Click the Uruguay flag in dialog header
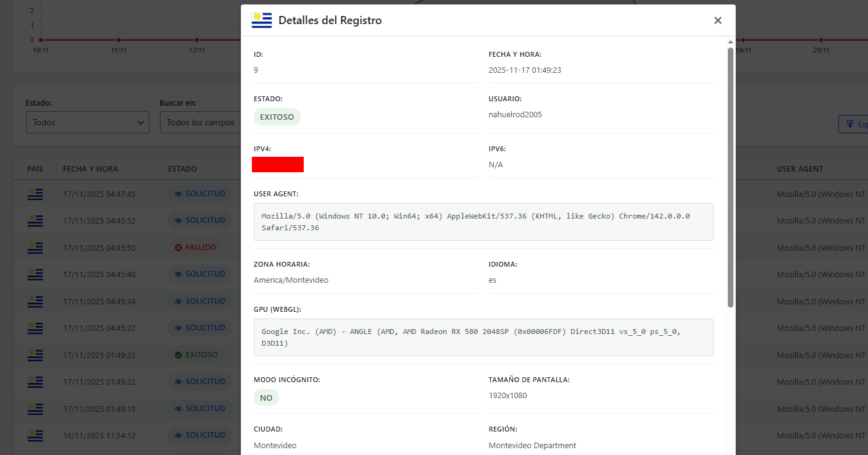This screenshot has height=455, width=868. [262, 20]
